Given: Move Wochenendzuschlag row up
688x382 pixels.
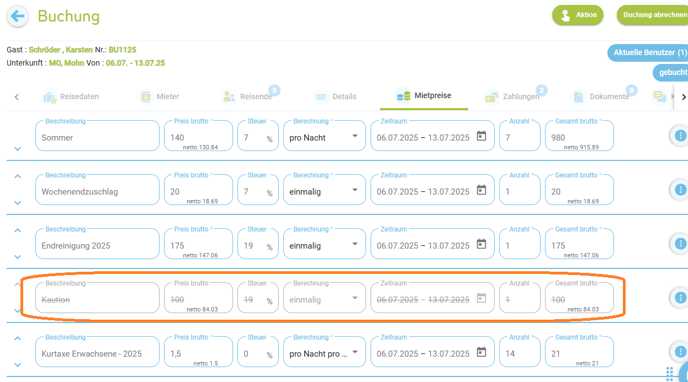Looking at the screenshot, I should pos(18,176).
